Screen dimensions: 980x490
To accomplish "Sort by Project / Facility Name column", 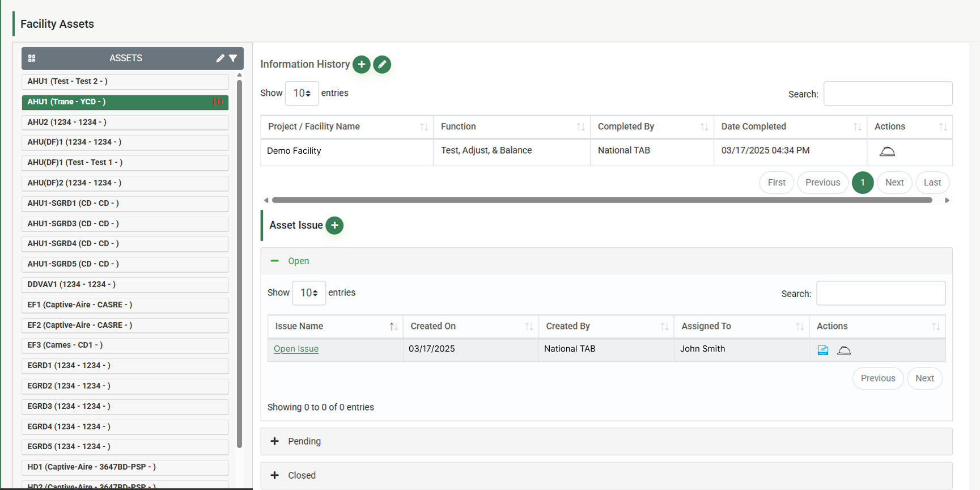I will 347,126.
